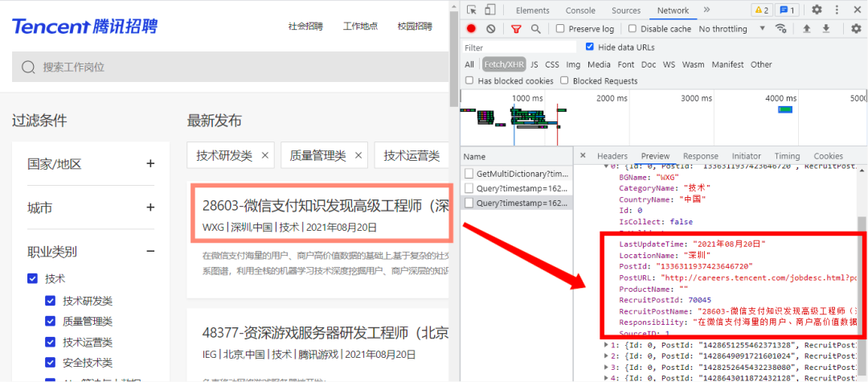The height and width of the screenshot is (382, 868).
Task: Open the DevTools three-dot customize menu
Action: click(836, 10)
